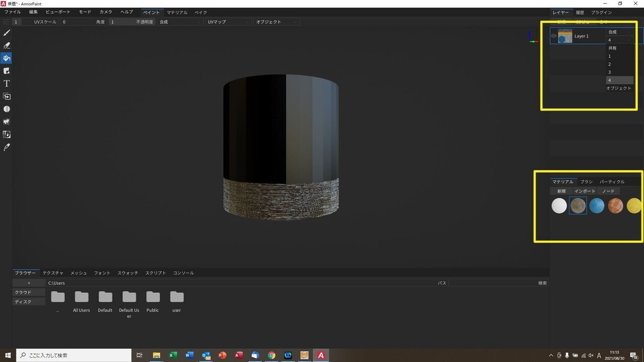The height and width of the screenshot is (362, 644).
Task: Open the ファイル menu
Action: [x=12, y=12]
